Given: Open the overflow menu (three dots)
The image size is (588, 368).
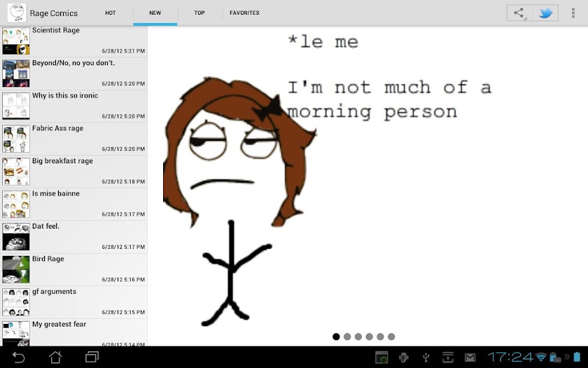Looking at the screenshot, I should pyautogui.click(x=573, y=13).
